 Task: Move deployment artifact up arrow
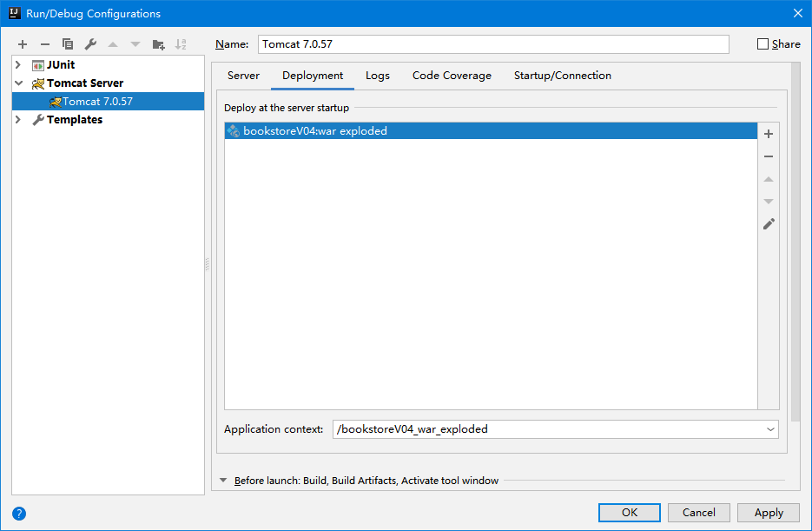click(769, 179)
